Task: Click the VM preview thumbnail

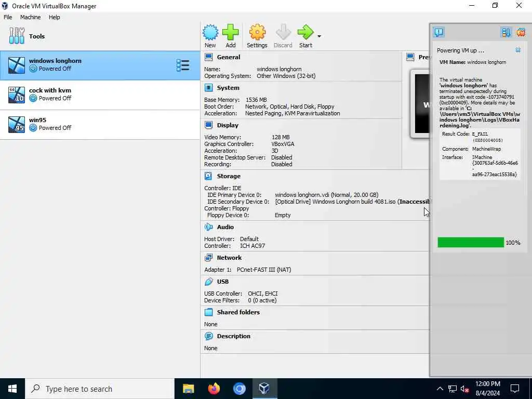Action: pos(420,103)
